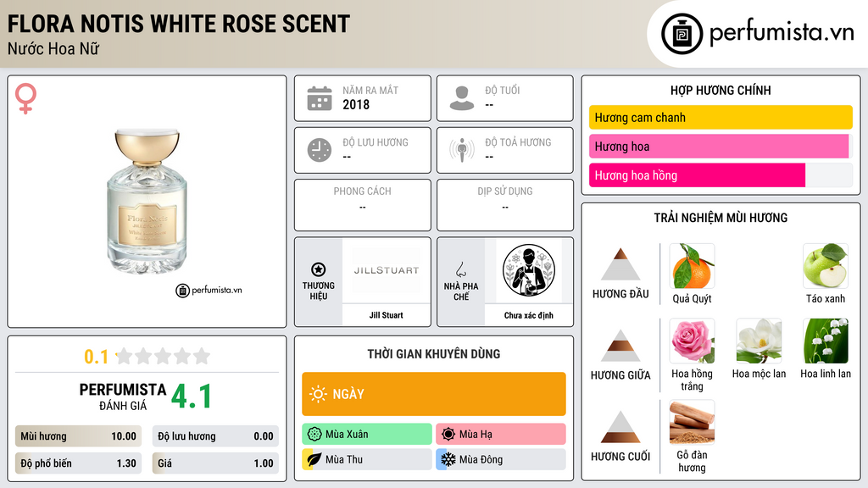868x488 pixels.
Task: Click the Jill Stuart brand logo
Action: coord(387,270)
